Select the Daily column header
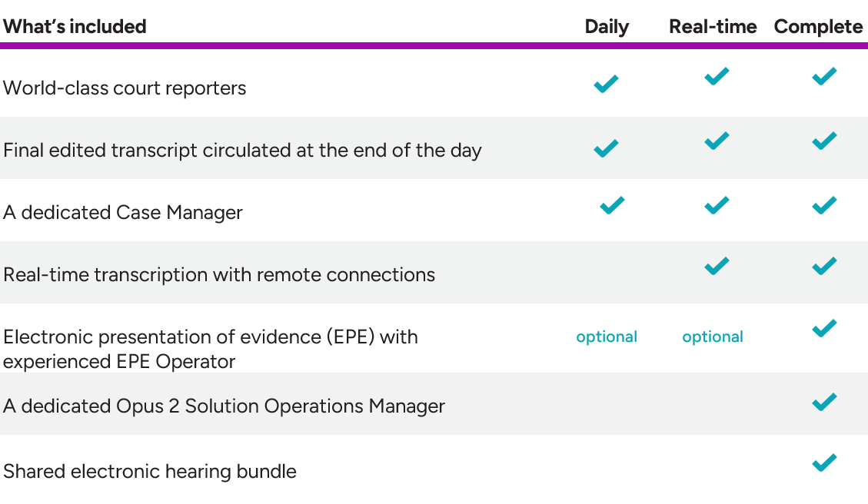The image size is (868, 504). (607, 26)
